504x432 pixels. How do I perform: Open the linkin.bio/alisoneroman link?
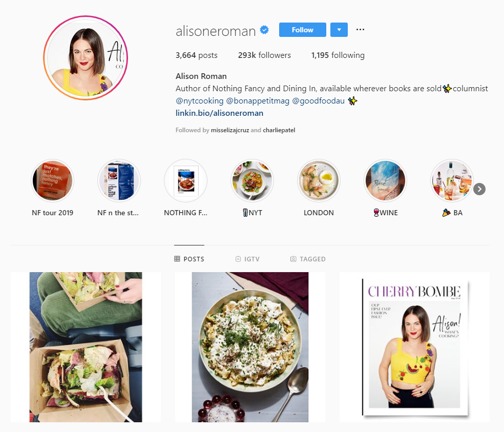[220, 113]
